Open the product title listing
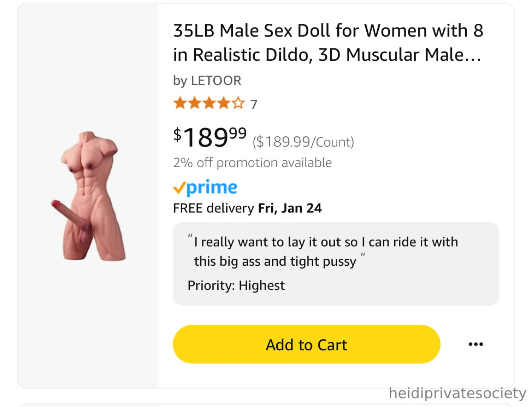 pos(328,42)
